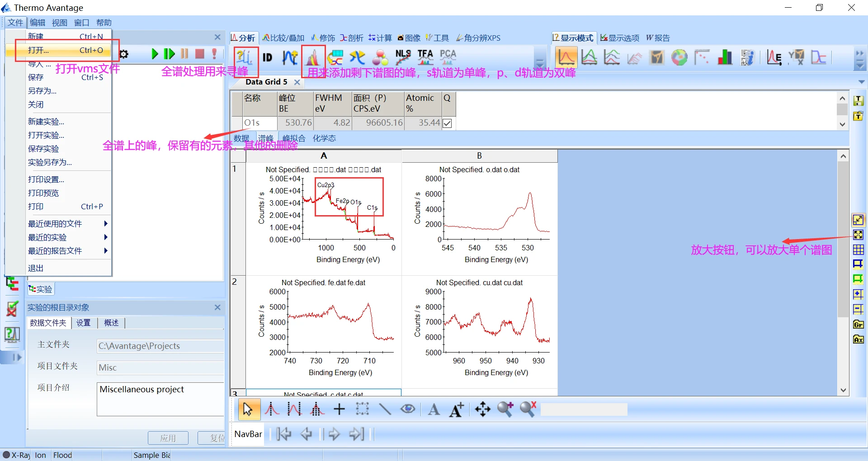Image resolution: width=868 pixels, height=461 pixels.
Task: Open the TFA analysis icon
Action: [x=425, y=57]
